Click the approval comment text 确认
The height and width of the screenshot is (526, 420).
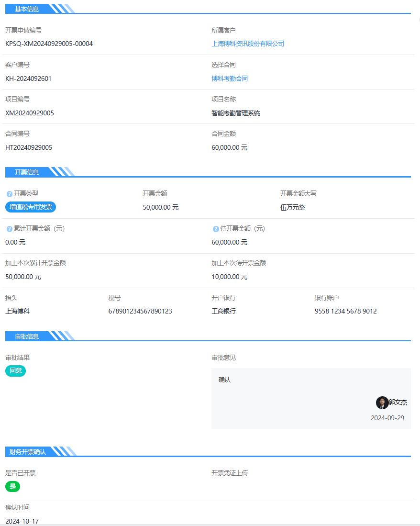click(x=225, y=380)
